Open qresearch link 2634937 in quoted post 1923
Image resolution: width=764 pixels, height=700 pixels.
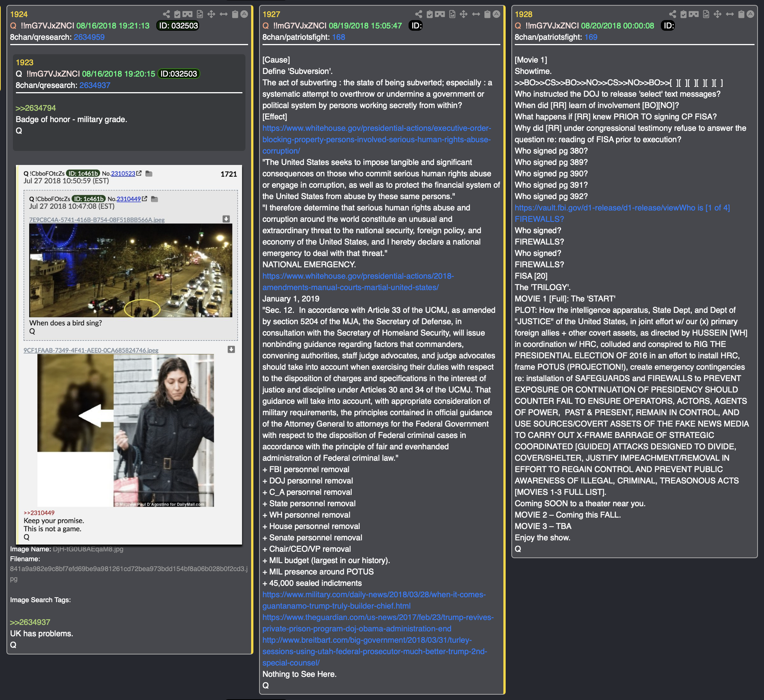95,85
